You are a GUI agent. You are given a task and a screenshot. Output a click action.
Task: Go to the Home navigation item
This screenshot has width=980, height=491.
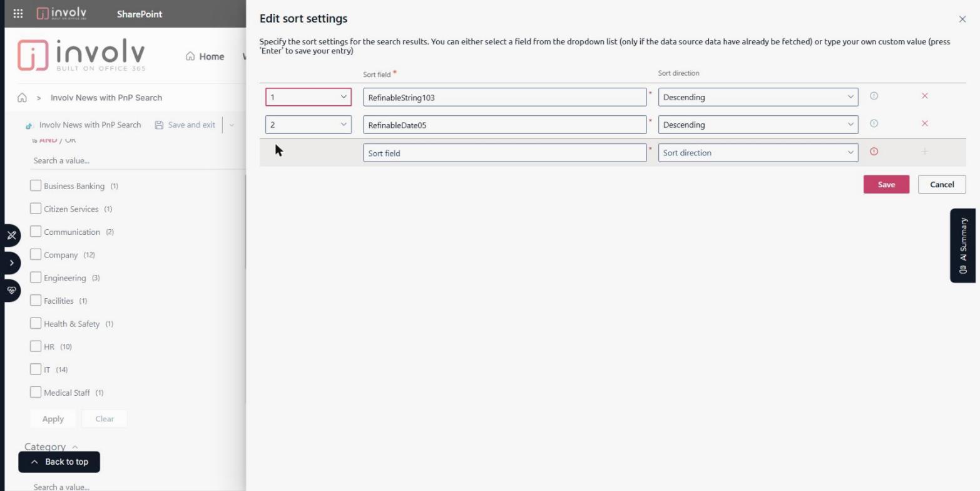coord(205,56)
